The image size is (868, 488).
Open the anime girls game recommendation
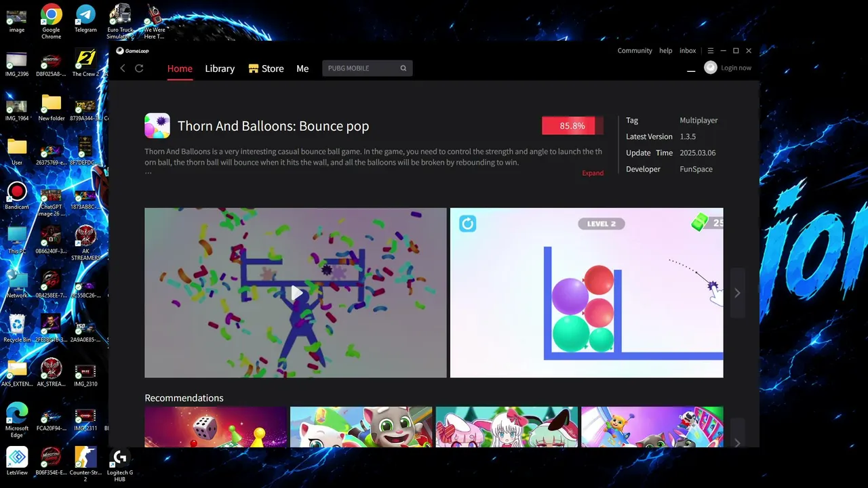click(507, 427)
